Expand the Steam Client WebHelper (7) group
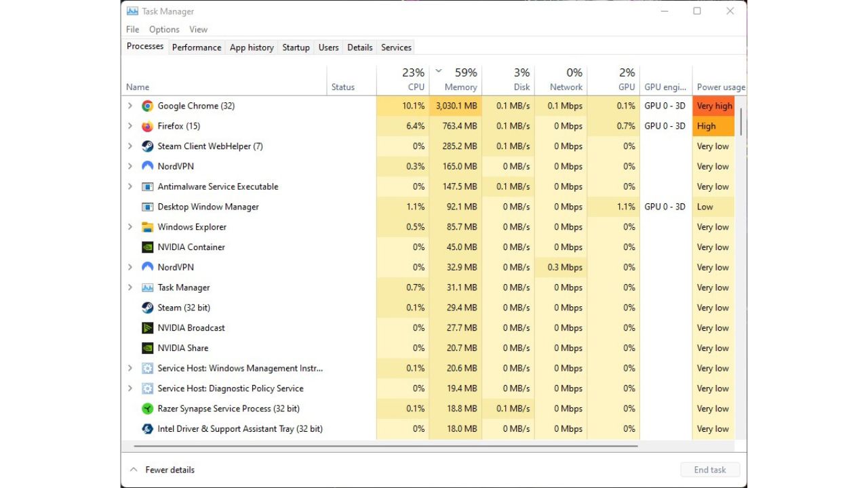Viewport: 868px width, 488px height. [130, 146]
